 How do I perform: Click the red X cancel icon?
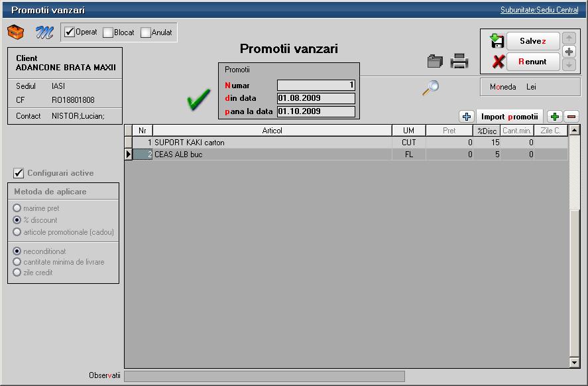498,62
